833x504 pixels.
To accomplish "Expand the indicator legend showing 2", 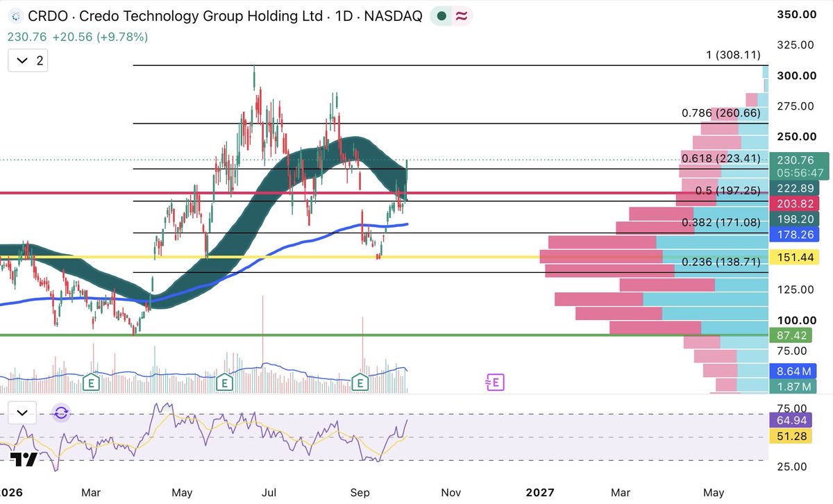I will click(28, 61).
